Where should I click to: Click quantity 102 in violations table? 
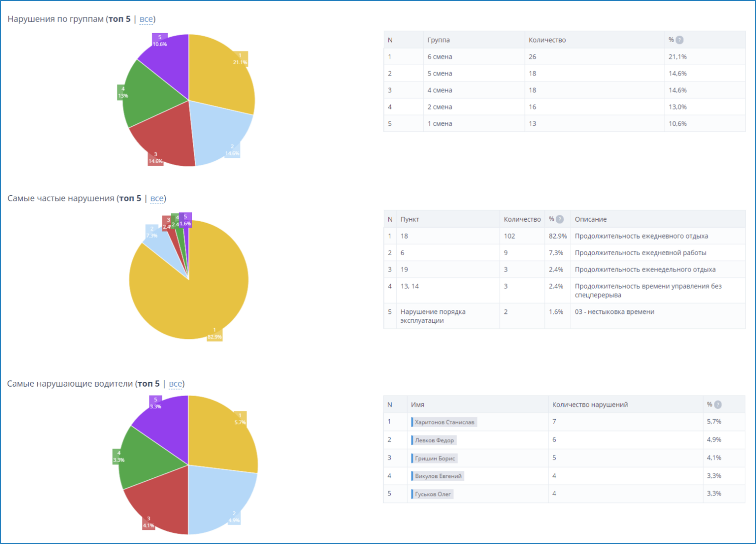tap(509, 236)
